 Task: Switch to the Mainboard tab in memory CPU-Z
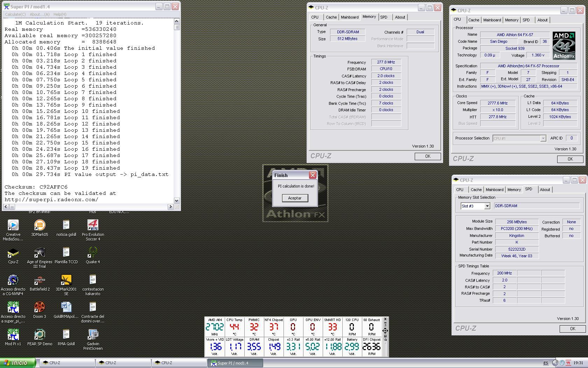350,17
